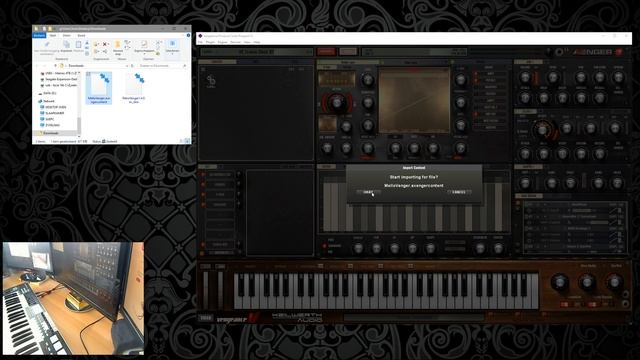The height and width of the screenshot is (360, 640).
Task: Click the copy icon in Explorer's Klembord group
Action: tap(66, 44)
